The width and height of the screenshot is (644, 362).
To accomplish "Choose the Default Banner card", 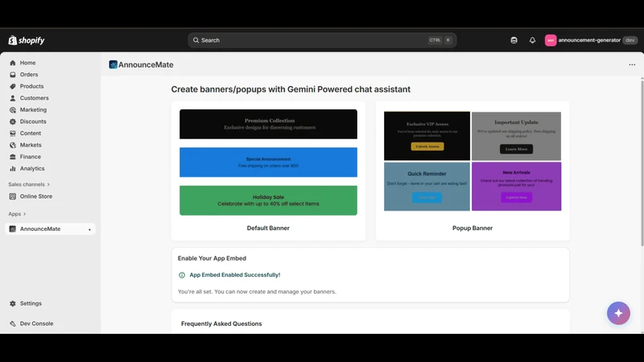I will pos(268,171).
